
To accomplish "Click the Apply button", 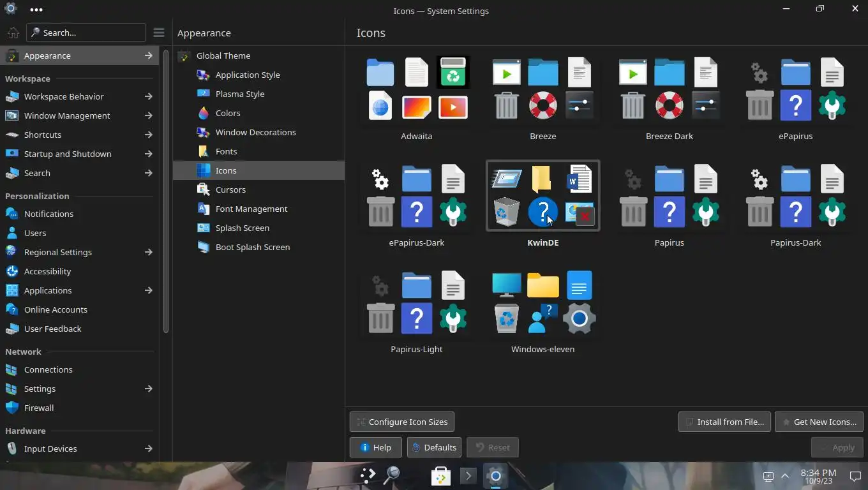I will (x=837, y=447).
